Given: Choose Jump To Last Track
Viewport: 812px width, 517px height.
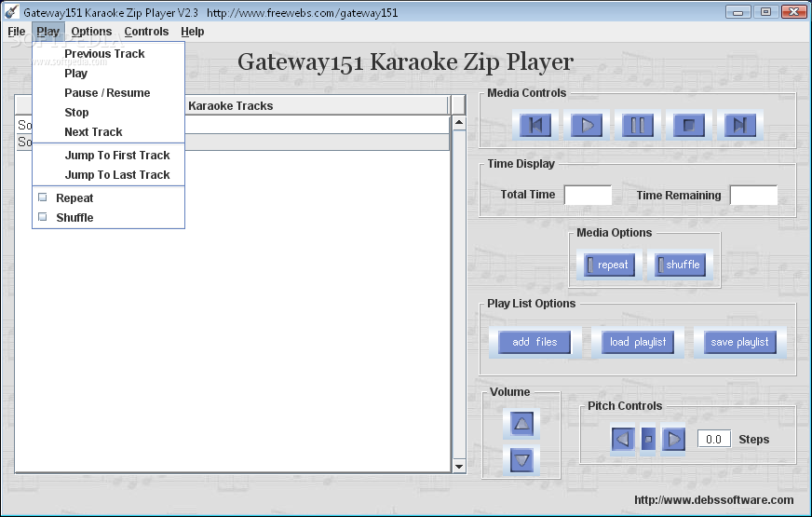Looking at the screenshot, I should [108, 175].
